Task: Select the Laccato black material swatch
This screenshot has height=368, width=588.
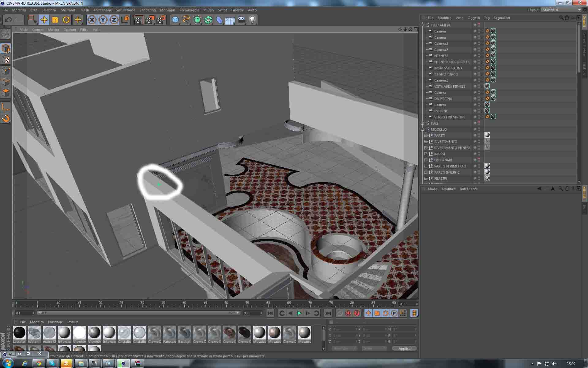Action: pos(19,333)
